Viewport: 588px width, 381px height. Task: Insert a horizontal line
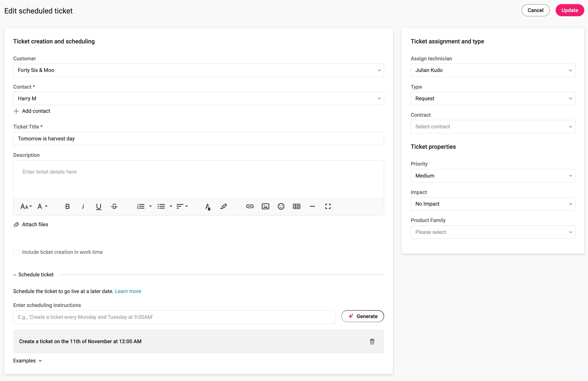point(312,207)
